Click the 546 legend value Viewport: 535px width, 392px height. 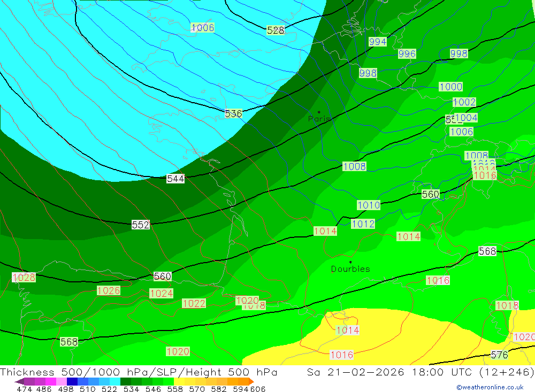point(153,389)
